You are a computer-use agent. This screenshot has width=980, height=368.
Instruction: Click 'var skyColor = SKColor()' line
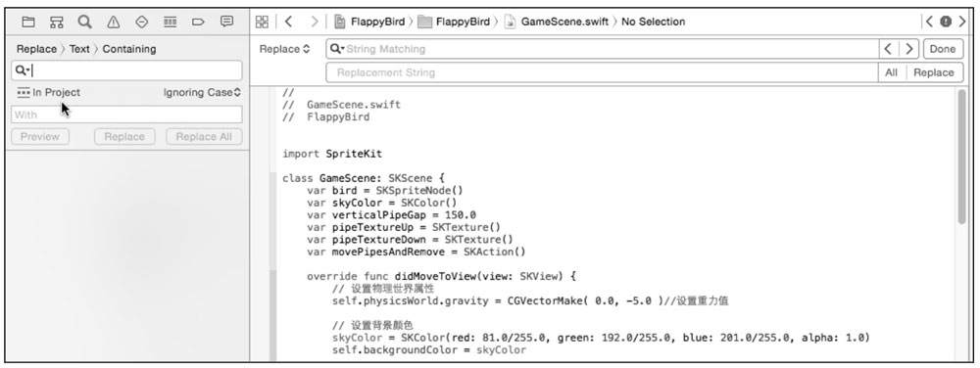[x=381, y=203]
